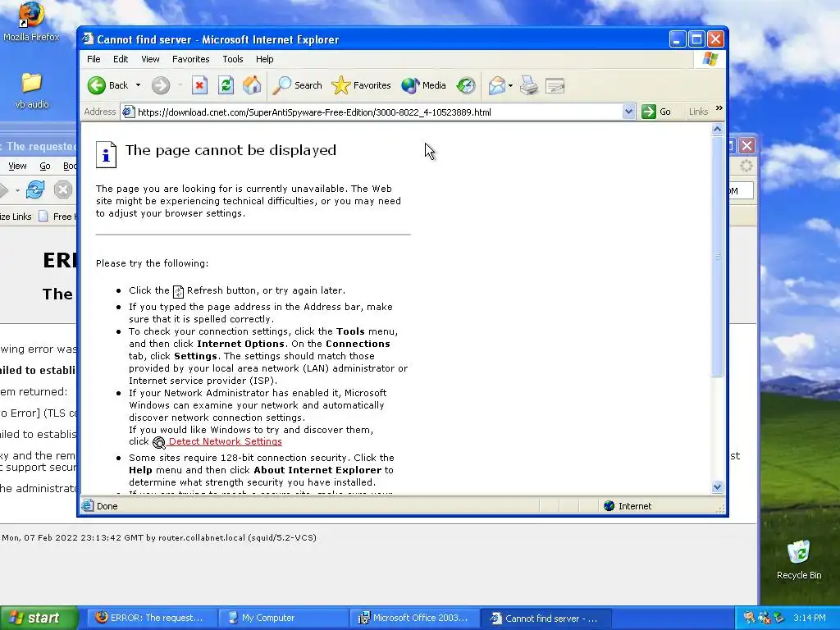Open Go menu in Firefox window
The height and width of the screenshot is (630, 840).
pos(45,166)
